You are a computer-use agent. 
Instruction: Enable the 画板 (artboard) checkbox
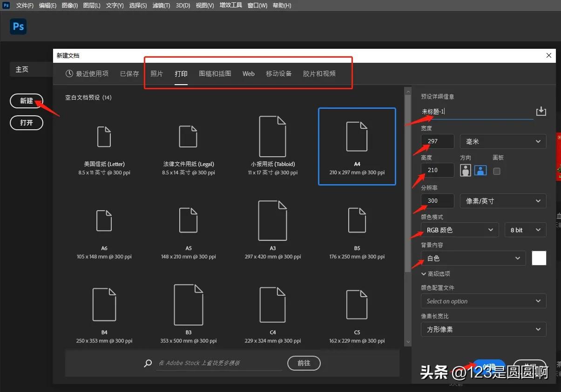coord(496,171)
